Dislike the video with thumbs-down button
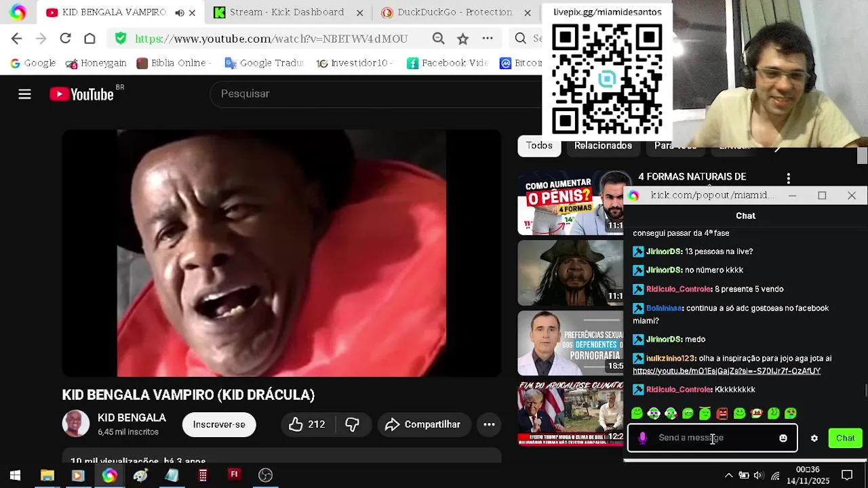The width and height of the screenshot is (868, 488). (x=352, y=424)
